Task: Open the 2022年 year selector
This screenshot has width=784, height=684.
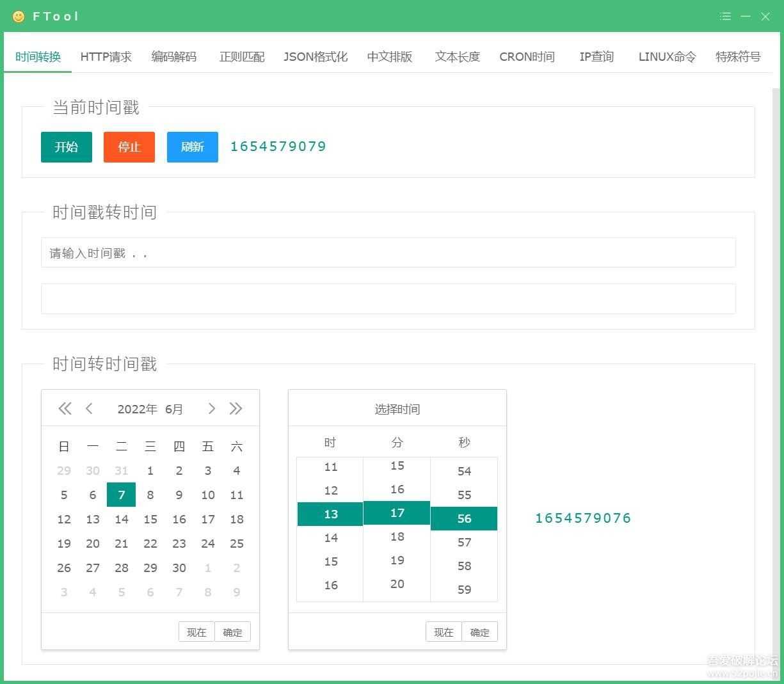Action: click(137, 410)
